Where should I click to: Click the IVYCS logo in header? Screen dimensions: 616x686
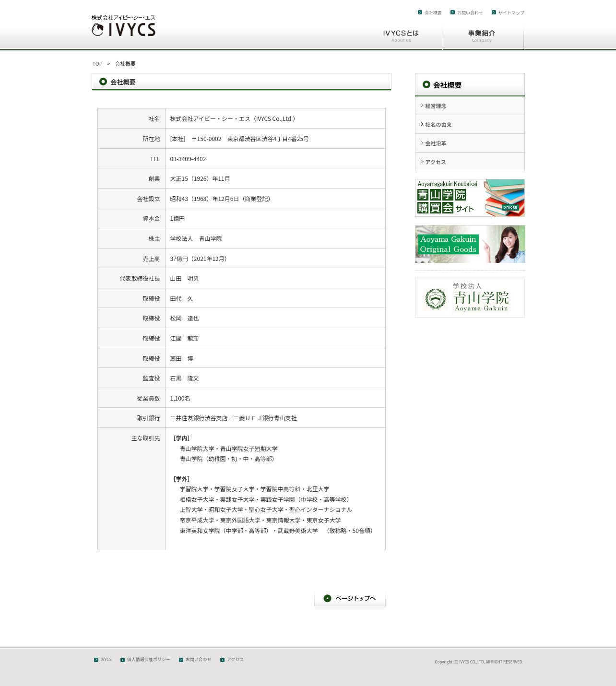click(123, 26)
